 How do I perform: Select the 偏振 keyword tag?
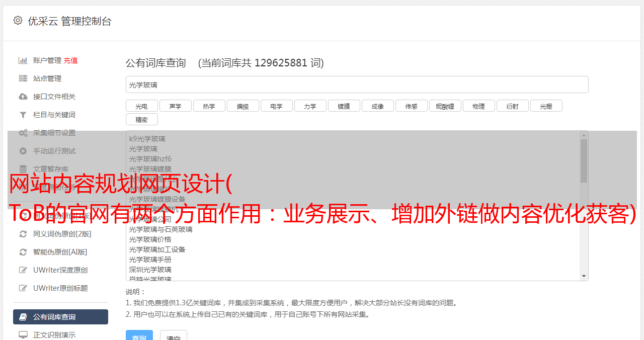tap(243, 106)
